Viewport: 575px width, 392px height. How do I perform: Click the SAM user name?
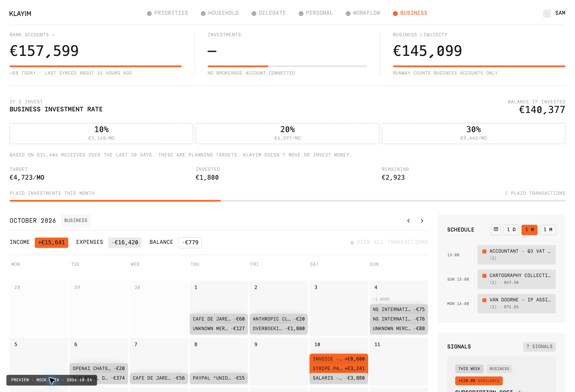pos(560,13)
